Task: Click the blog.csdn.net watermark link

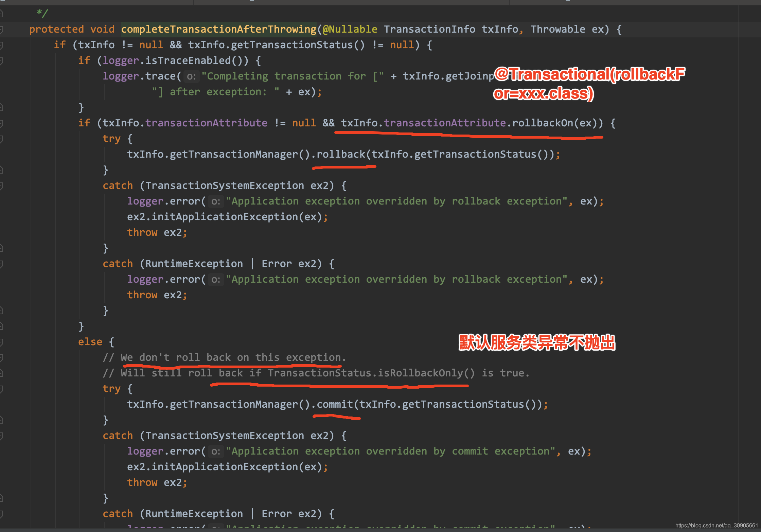Action: [716, 525]
